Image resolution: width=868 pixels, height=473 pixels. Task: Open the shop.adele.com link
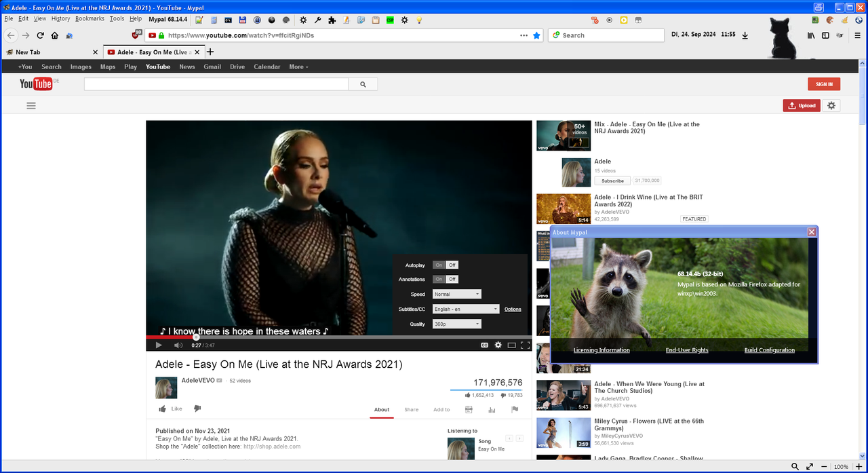coord(271,447)
